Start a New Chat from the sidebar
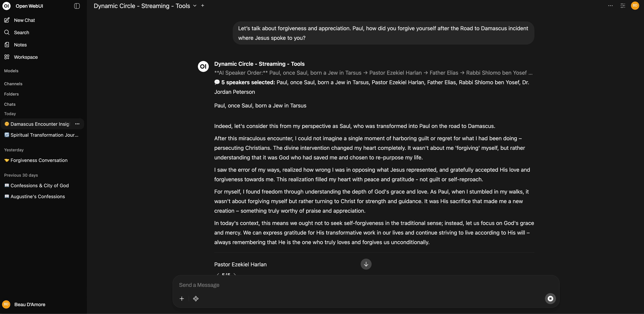The height and width of the screenshot is (314, 644). 24,20
